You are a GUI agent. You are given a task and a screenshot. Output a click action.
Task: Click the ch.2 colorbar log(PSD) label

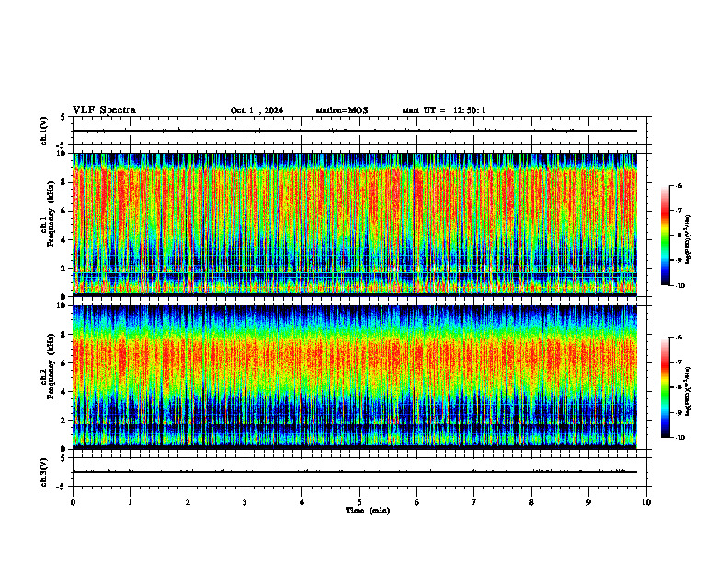coord(688,391)
